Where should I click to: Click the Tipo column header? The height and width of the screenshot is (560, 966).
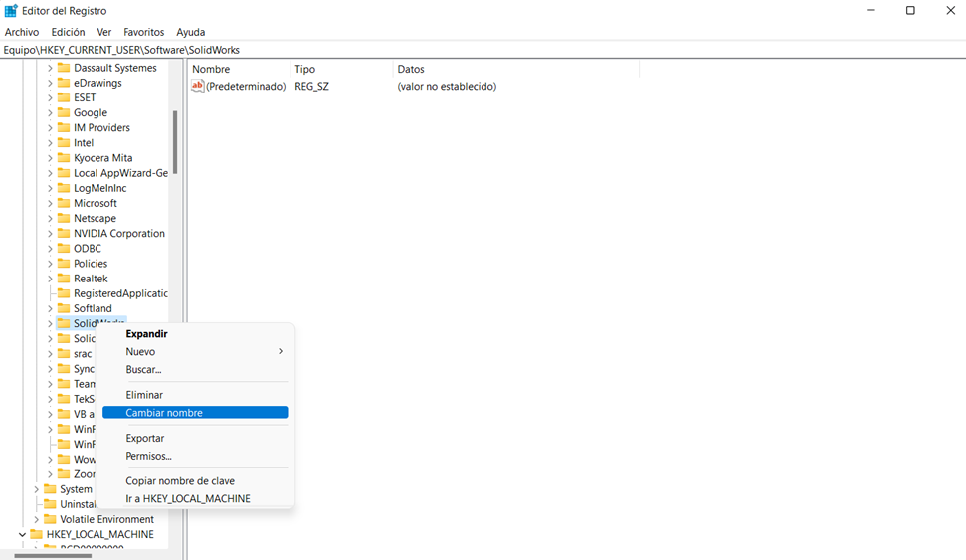341,69
